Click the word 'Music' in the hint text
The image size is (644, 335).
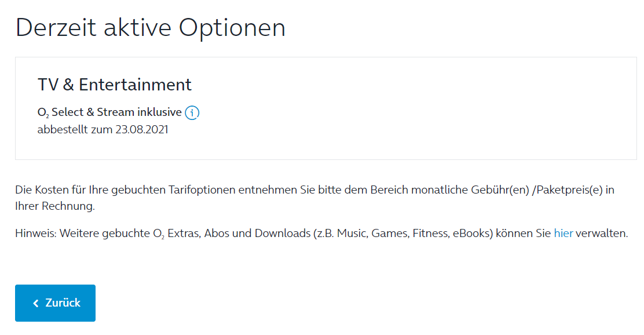[352, 233]
